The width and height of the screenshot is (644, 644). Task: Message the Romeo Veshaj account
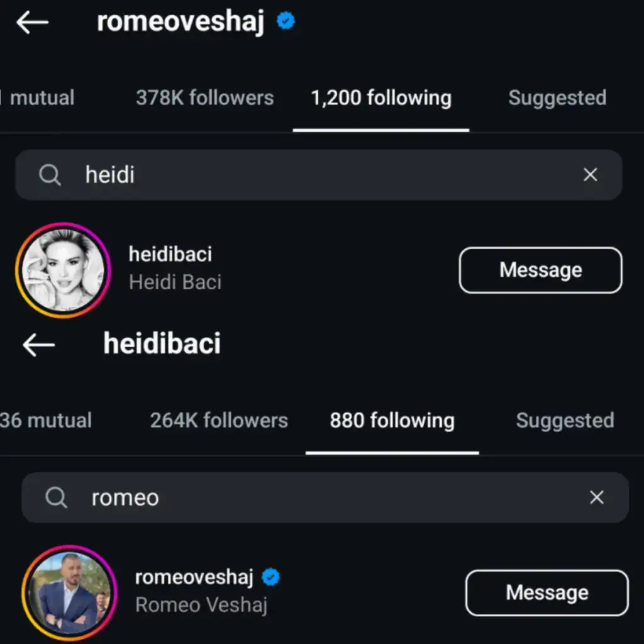(547, 592)
